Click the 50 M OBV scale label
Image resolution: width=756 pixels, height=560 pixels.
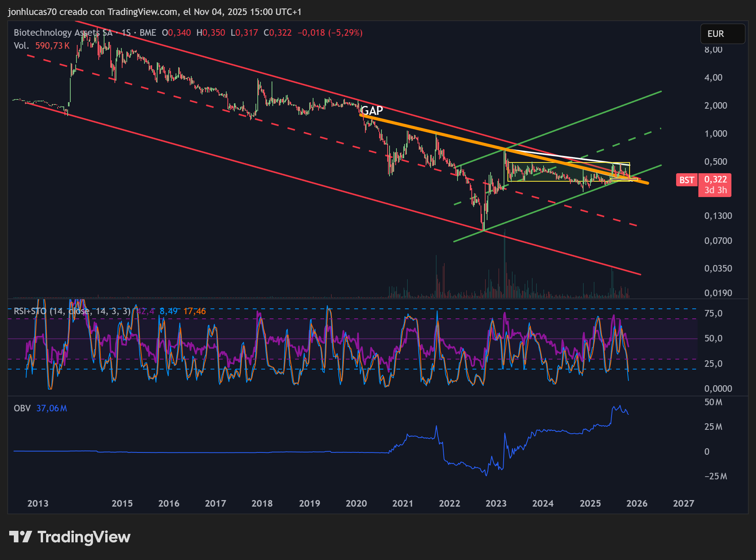(713, 402)
